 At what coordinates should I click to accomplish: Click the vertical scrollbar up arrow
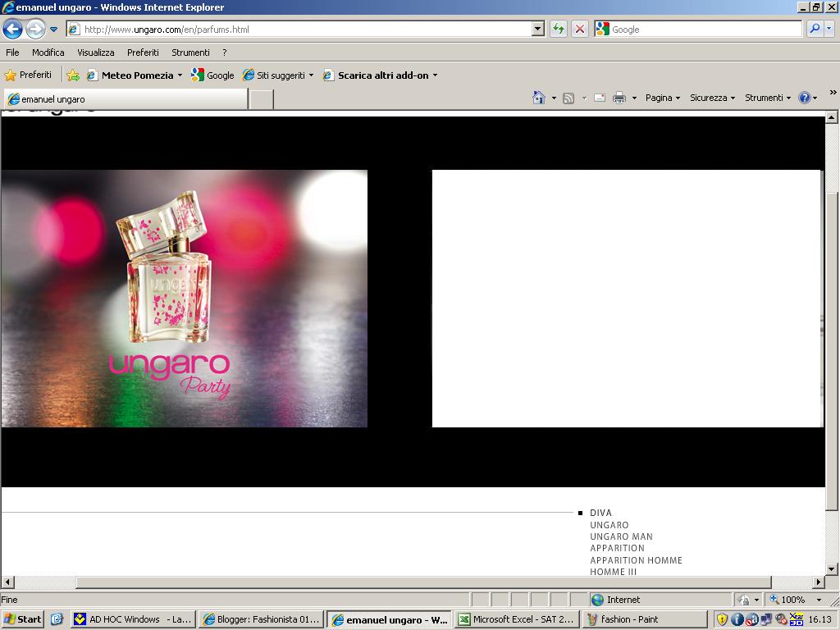[x=832, y=117]
